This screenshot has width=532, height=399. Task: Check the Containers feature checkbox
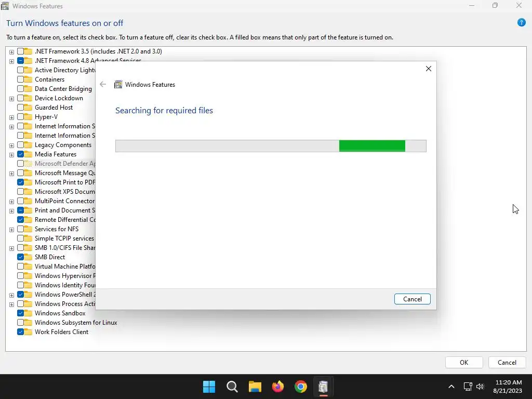[20, 79]
